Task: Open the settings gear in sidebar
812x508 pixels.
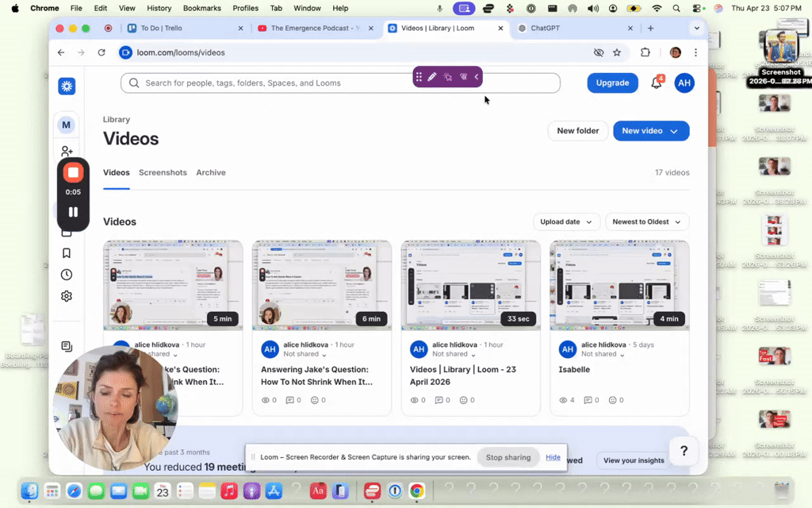Action: (x=67, y=296)
